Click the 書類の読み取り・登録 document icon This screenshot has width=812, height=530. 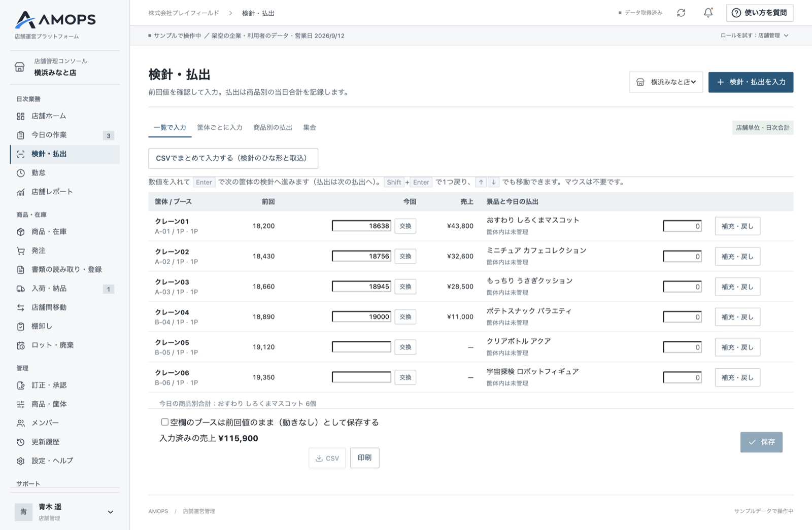tap(21, 270)
